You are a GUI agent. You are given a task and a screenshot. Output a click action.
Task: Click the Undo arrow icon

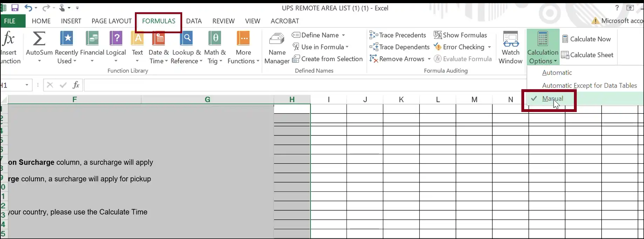(x=28, y=8)
